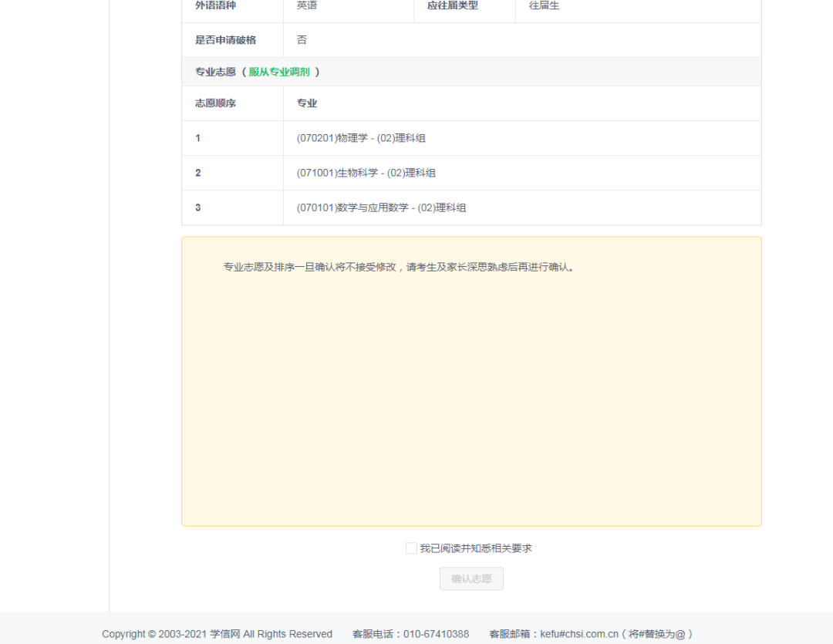Click the 专业 column header

click(304, 103)
